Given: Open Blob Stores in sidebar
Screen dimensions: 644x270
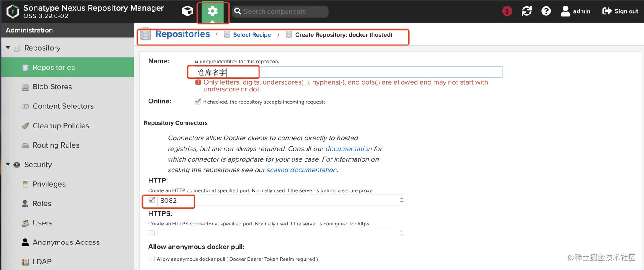Looking at the screenshot, I should pos(68,87).
